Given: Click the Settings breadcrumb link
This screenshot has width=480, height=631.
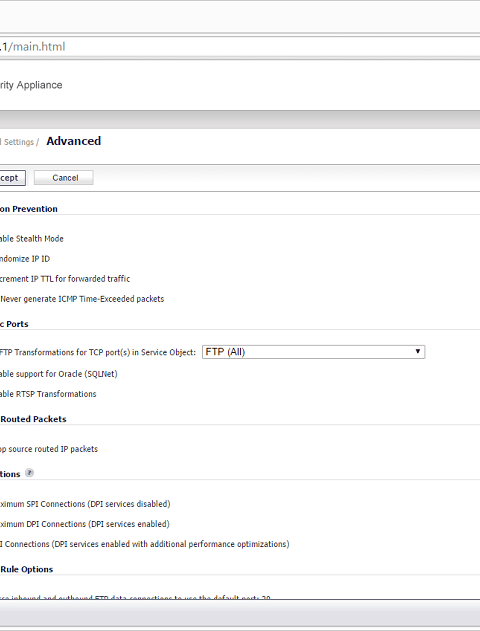Looking at the screenshot, I should (x=19, y=142).
